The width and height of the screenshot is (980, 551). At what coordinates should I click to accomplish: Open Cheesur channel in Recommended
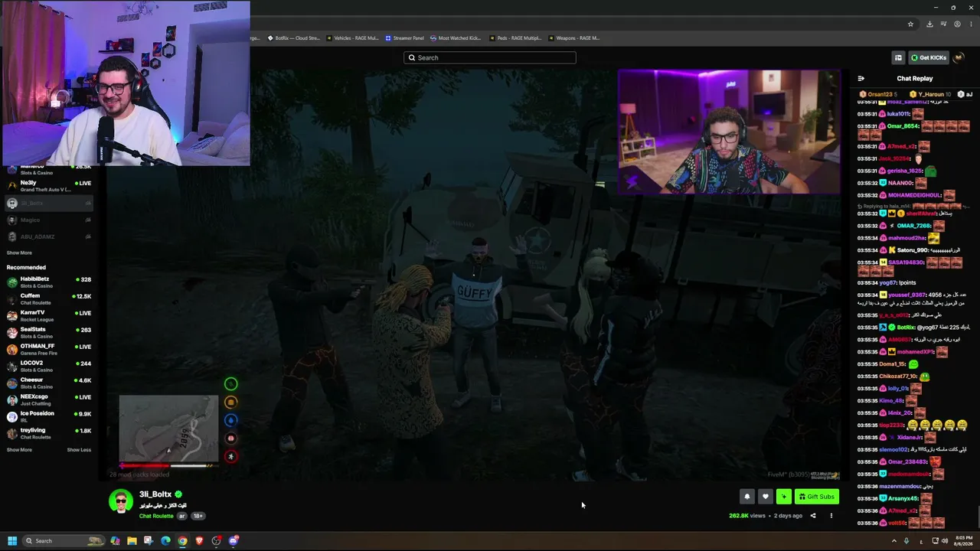pyautogui.click(x=49, y=383)
